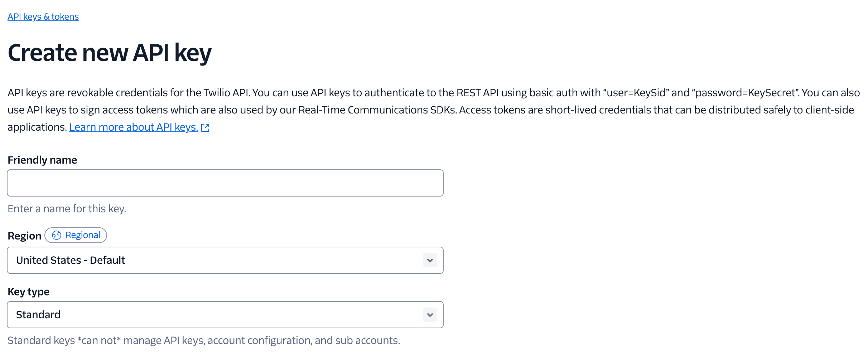Go back to API keys & tokens
868x363 pixels.
43,17
